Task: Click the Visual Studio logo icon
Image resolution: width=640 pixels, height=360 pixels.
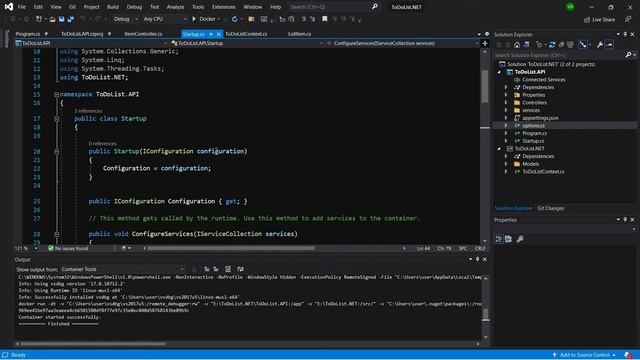Action: (x=9, y=7)
